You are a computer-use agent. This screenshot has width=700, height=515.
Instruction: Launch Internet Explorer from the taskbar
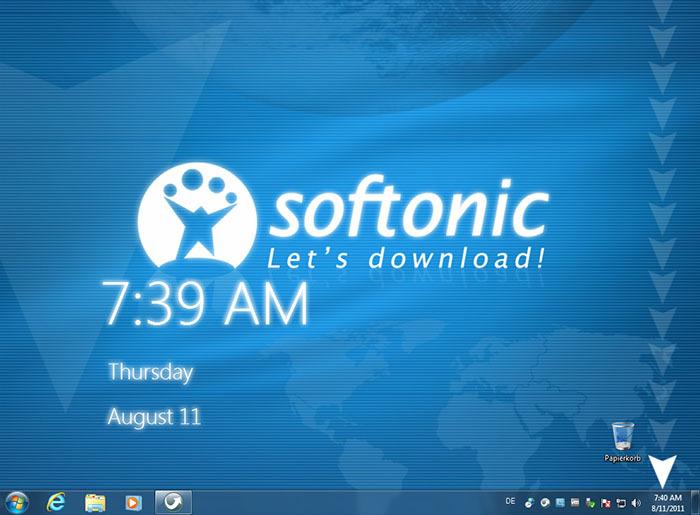(x=57, y=503)
